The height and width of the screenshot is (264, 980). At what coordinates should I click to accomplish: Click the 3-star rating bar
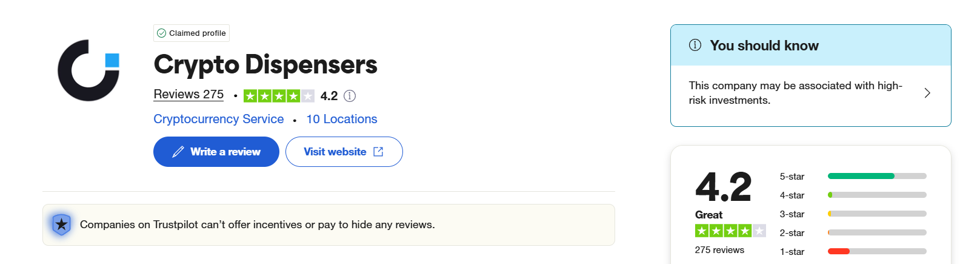[x=876, y=214]
